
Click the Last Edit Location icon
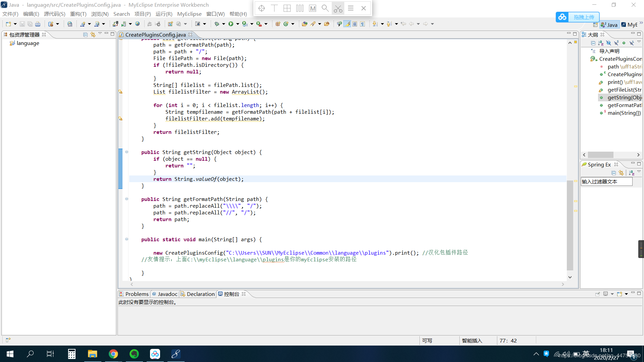tap(403, 24)
